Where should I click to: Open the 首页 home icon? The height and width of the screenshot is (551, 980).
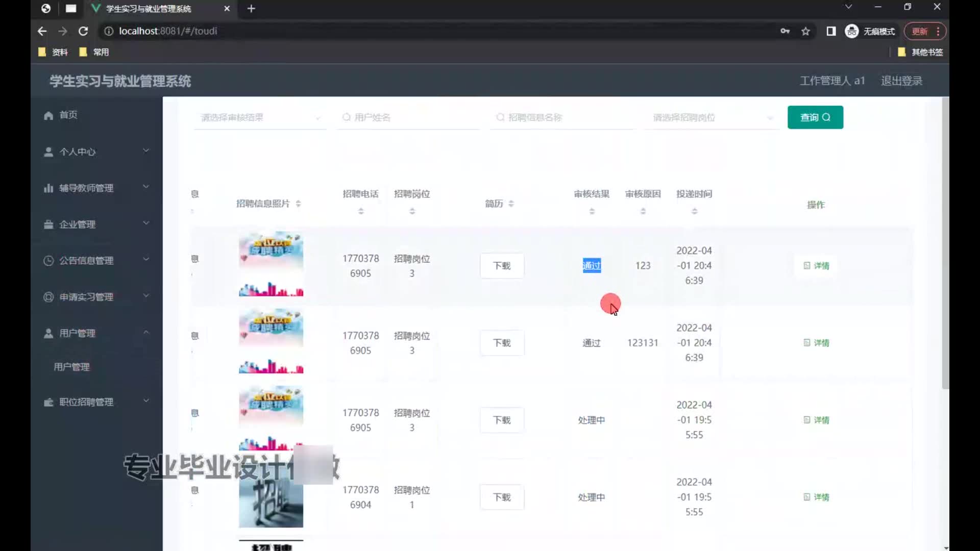tap(48, 115)
